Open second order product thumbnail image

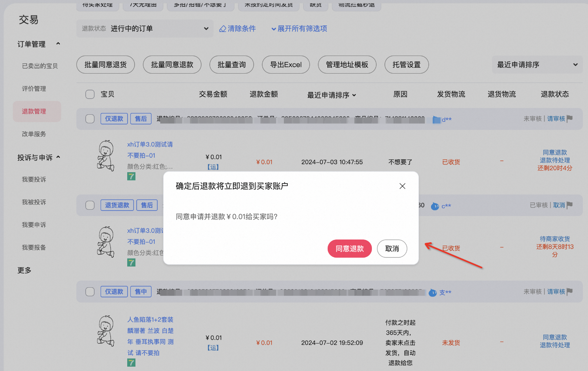[106, 242]
